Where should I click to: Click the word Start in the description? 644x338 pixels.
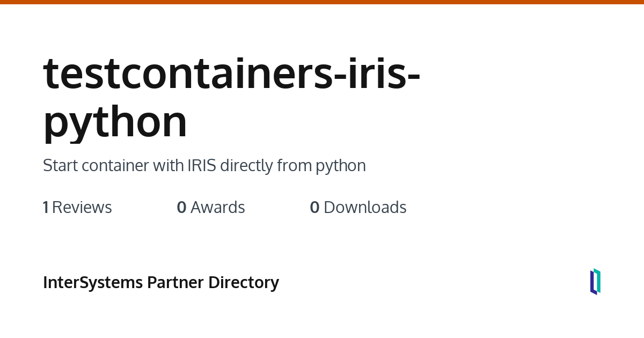pos(60,166)
